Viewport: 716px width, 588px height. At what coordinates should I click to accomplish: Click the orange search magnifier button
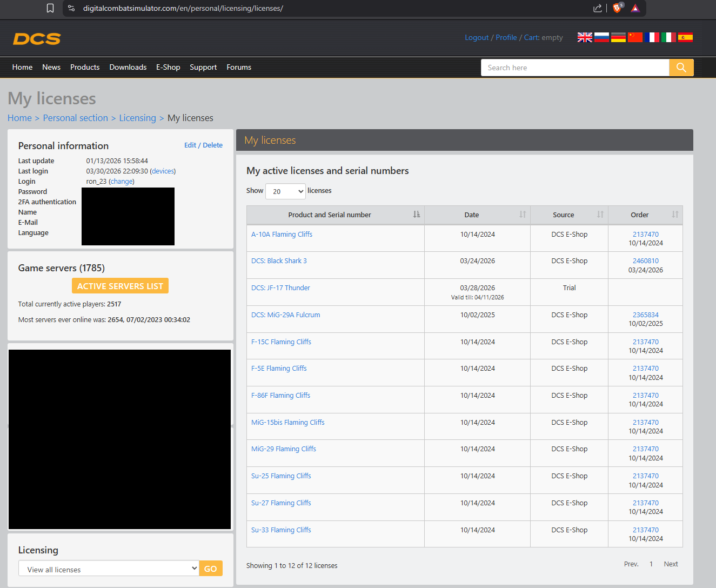click(x=681, y=68)
